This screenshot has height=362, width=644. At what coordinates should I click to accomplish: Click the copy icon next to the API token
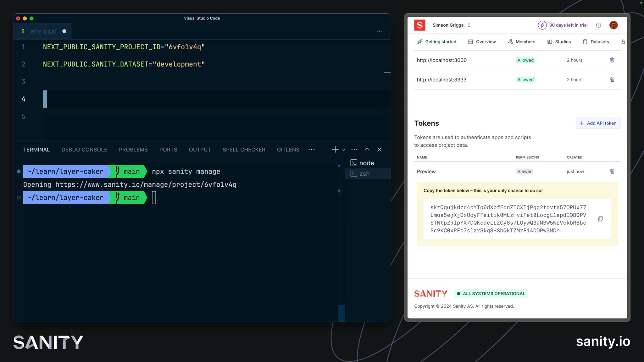pyautogui.click(x=601, y=219)
